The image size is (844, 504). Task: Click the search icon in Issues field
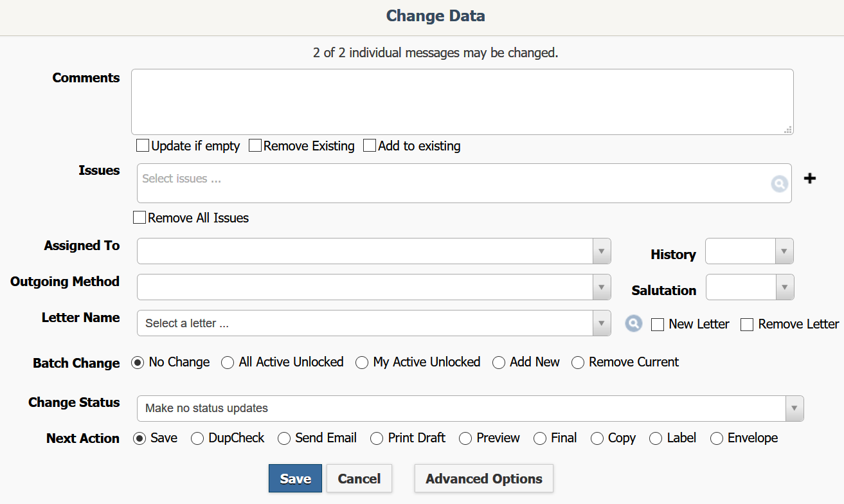(779, 184)
